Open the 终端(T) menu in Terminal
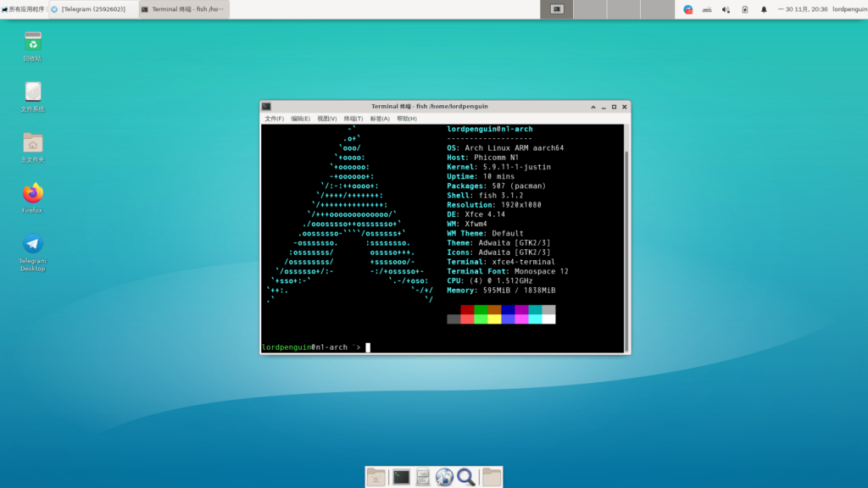The image size is (868, 488). 353,119
